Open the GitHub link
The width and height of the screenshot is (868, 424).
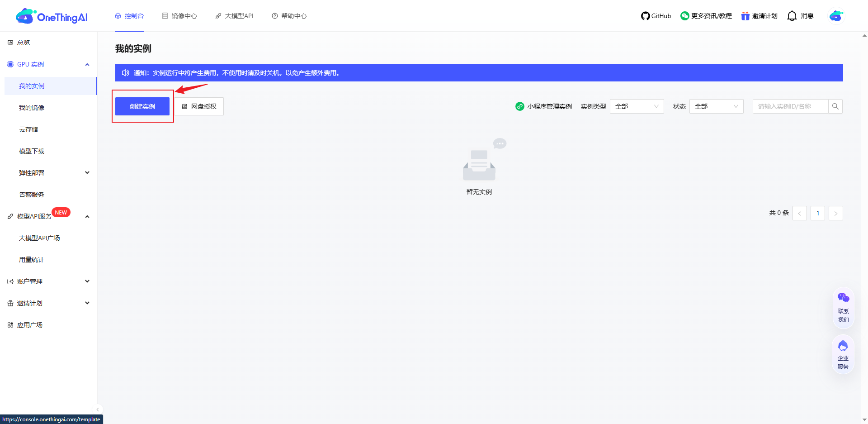coord(656,16)
